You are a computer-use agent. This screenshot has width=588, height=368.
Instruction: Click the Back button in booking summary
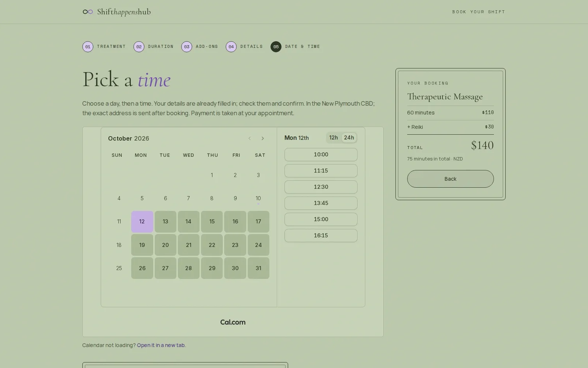tap(450, 179)
